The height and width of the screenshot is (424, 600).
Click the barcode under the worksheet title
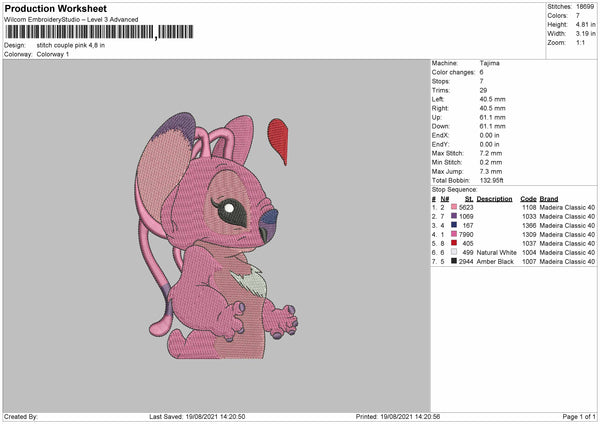tap(99, 32)
